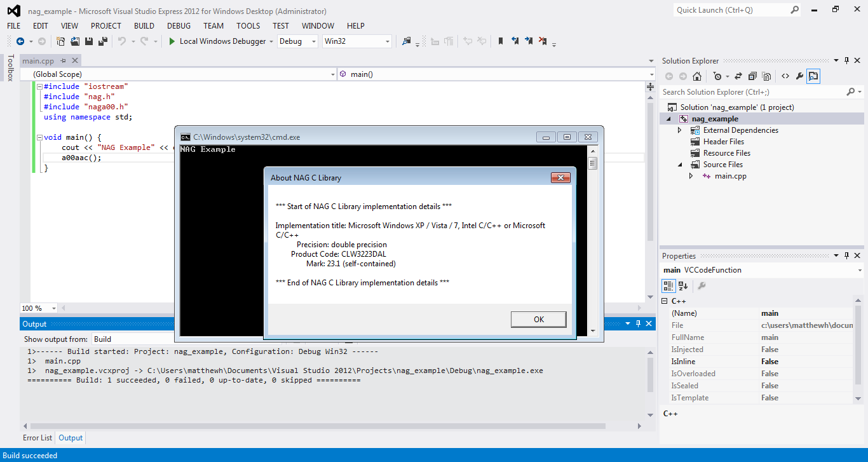Image resolution: width=868 pixels, height=462 pixels.
Task: Open the BUILD menu
Action: pos(144,26)
